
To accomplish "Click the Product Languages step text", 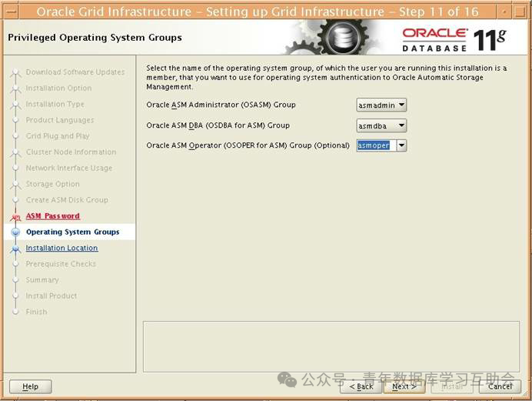I will 60,120.
